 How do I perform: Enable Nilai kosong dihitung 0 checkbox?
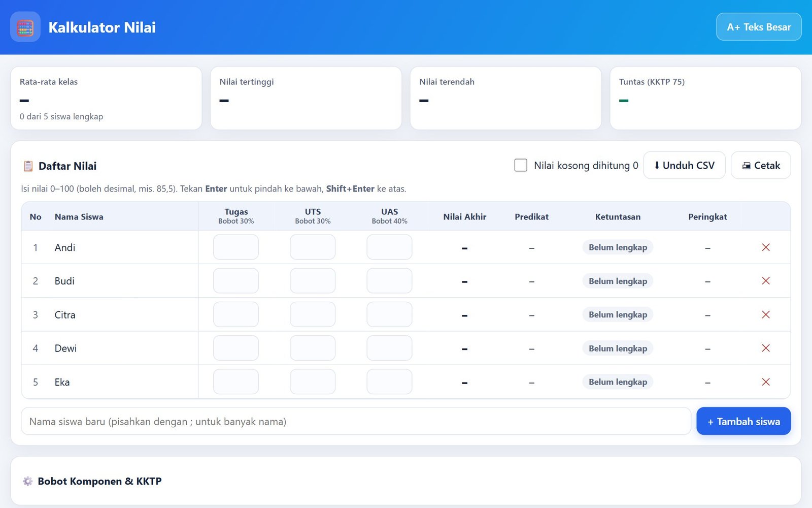pos(521,165)
